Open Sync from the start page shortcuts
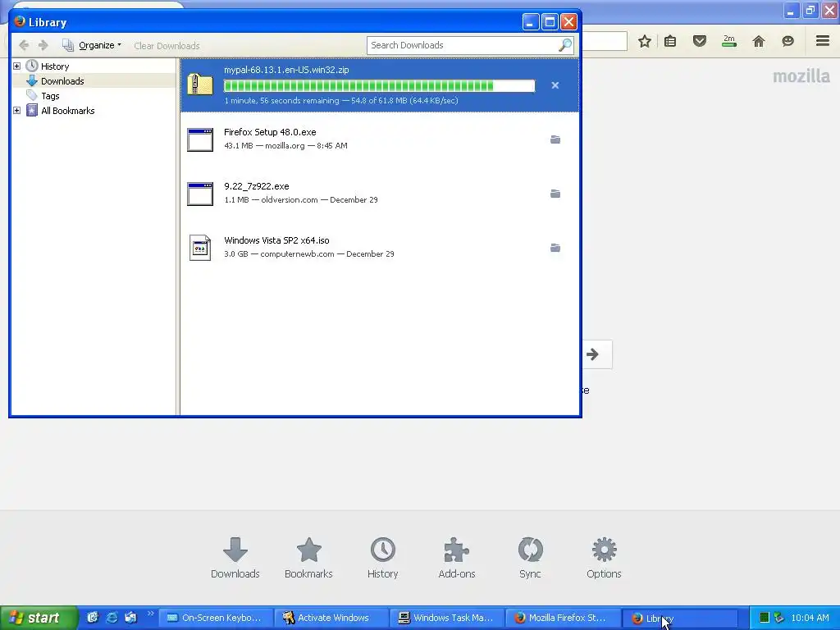The width and height of the screenshot is (840, 630). coord(531,558)
